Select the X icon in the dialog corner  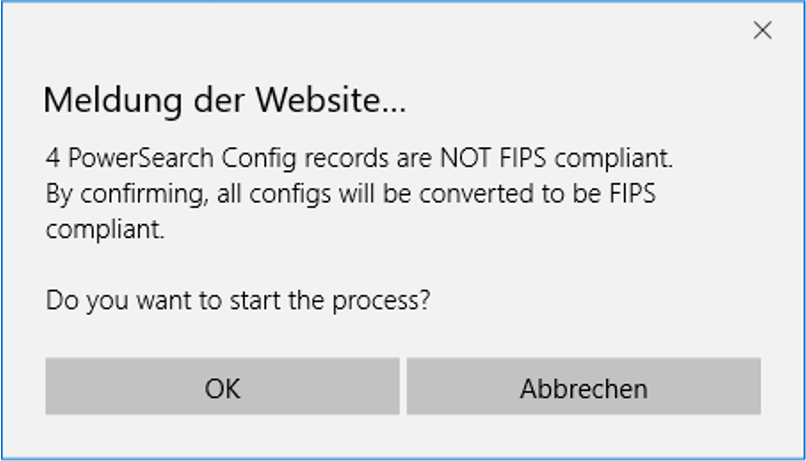point(762,30)
